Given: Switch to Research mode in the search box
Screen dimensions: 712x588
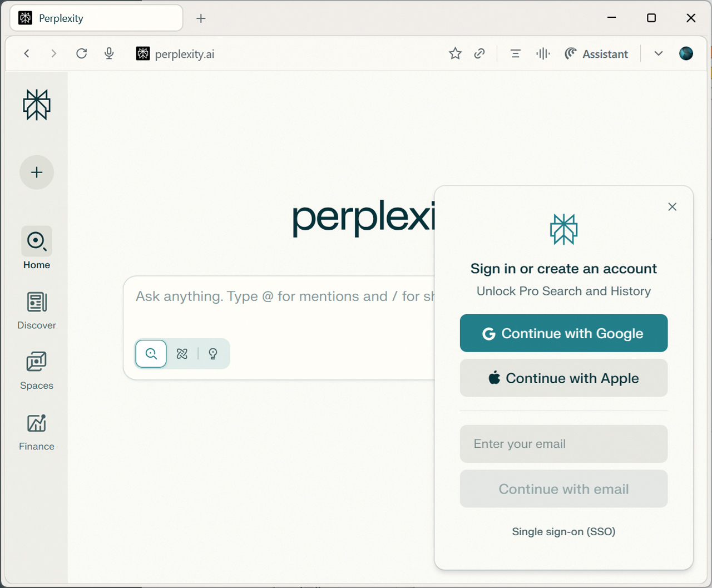Looking at the screenshot, I should [182, 354].
